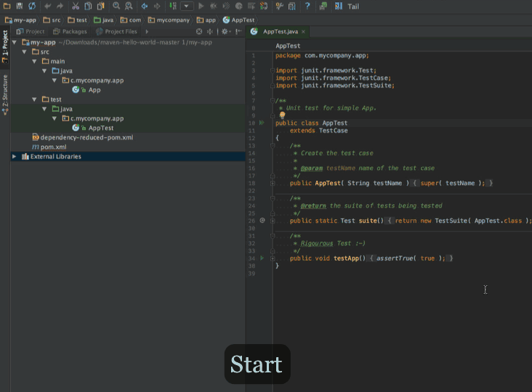The image size is (532, 392).
Task: Collapse the main folder node
Action: point(35,61)
